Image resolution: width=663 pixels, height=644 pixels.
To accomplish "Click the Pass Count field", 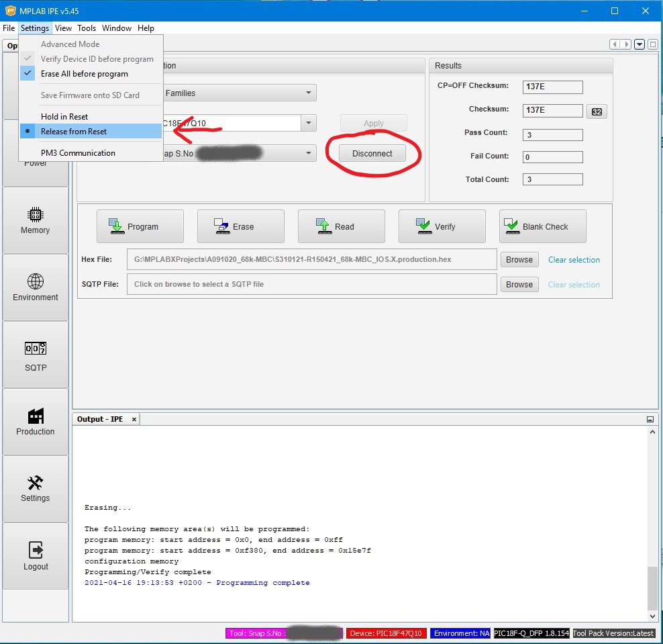I will click(552, 135).
